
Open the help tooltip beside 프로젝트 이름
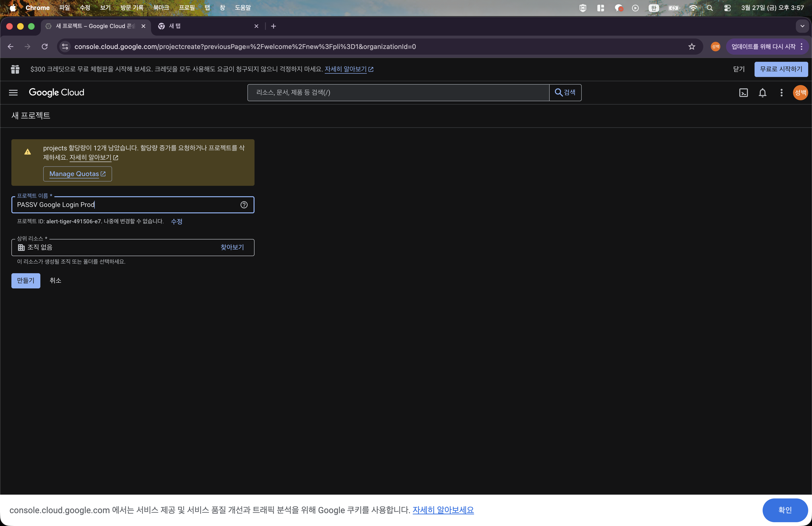tap(244, 205)
